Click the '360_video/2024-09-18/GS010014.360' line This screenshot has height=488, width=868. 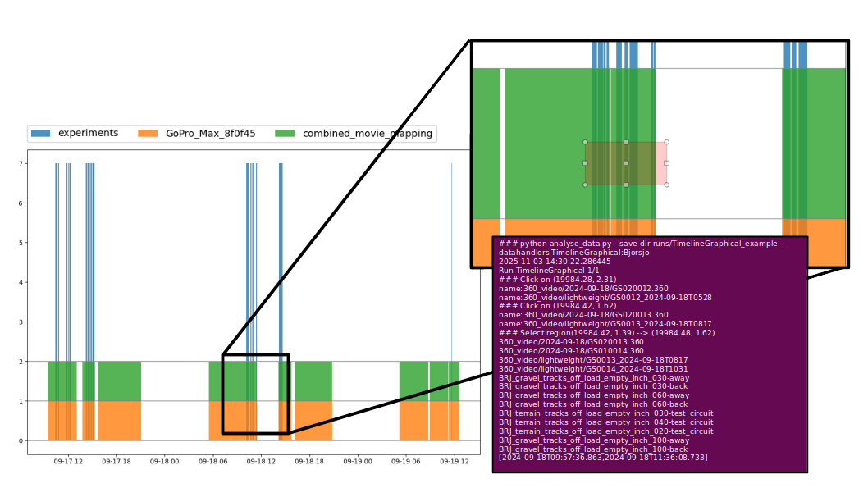[571, 351]
